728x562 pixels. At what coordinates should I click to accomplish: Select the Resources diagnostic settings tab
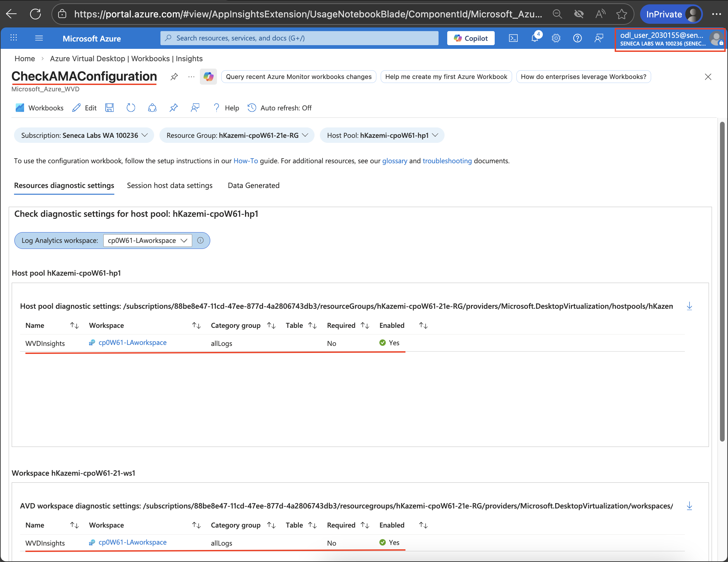(x=64, y=186)
